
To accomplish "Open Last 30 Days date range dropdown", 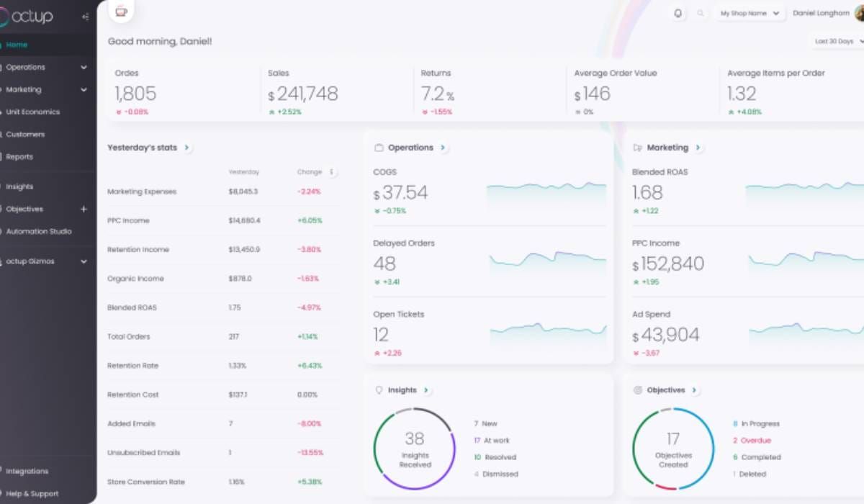I will pos(837,42).
